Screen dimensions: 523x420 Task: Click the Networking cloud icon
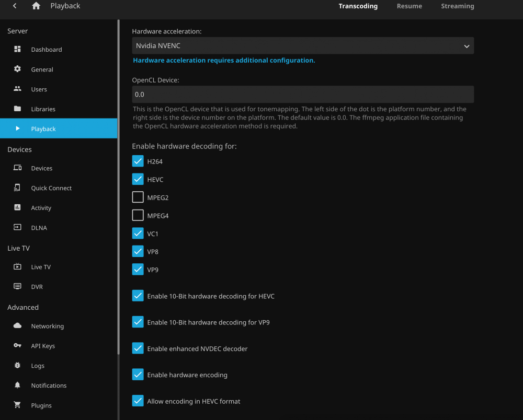17,326
